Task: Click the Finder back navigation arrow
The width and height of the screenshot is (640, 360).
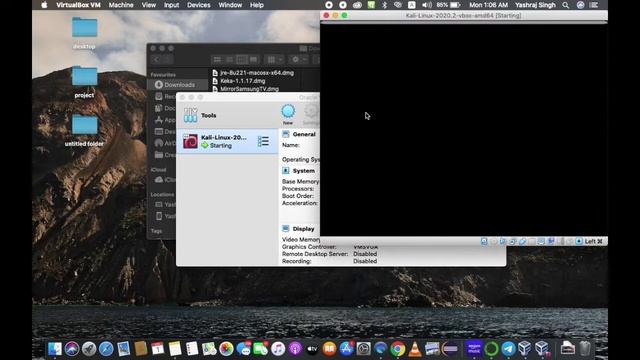Action: (156, 60)
